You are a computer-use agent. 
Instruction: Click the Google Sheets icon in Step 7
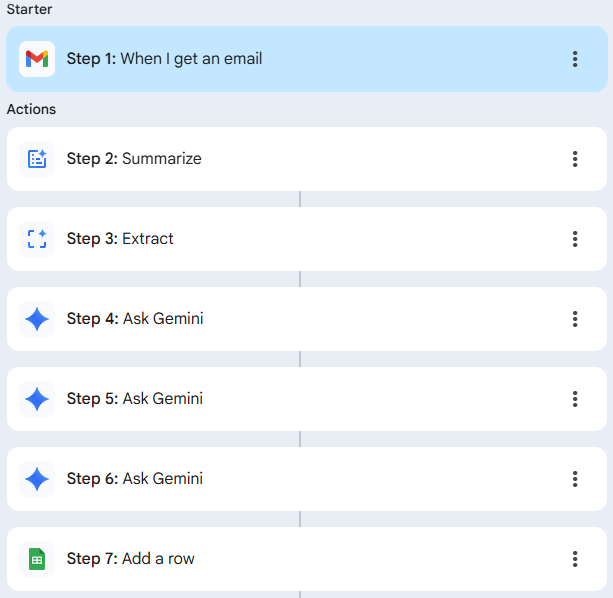(37, 559)
